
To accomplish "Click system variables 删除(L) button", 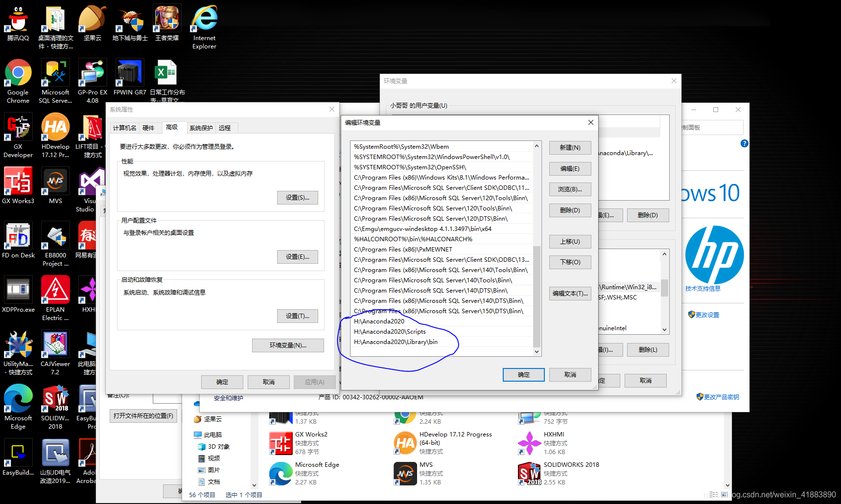I will coord(648,350).
